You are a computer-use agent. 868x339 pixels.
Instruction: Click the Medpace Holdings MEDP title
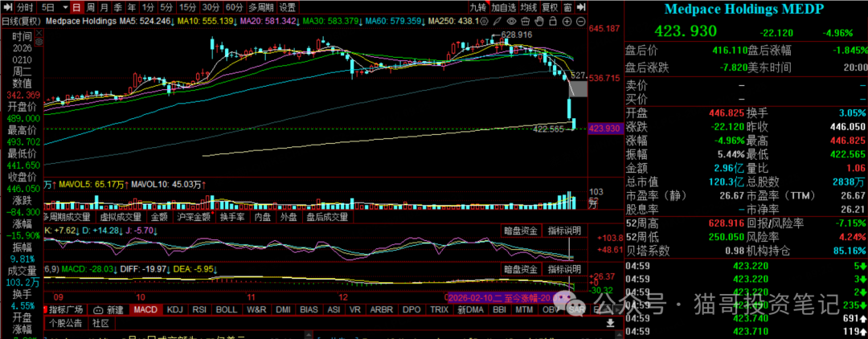point(744,9)
